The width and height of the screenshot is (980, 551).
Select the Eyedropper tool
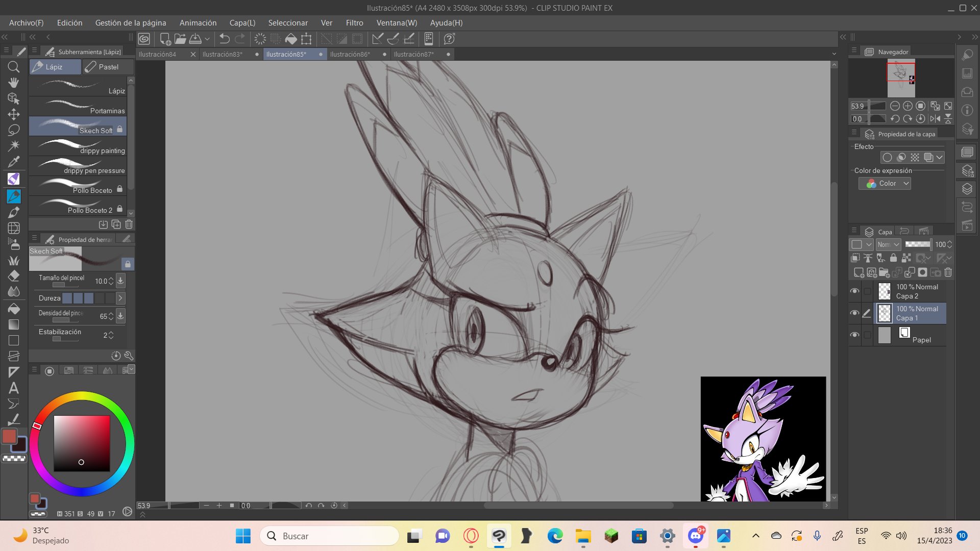(14, 162)
